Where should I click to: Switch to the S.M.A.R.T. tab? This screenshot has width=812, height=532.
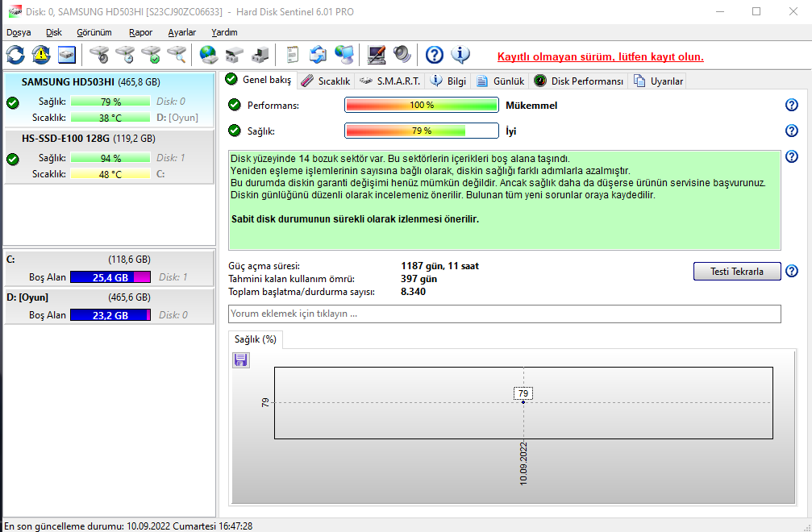click(390, 81)
